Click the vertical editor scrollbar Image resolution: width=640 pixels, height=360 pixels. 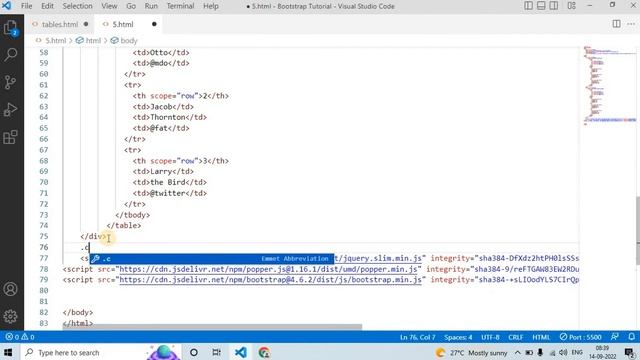[x=638, y=231]
